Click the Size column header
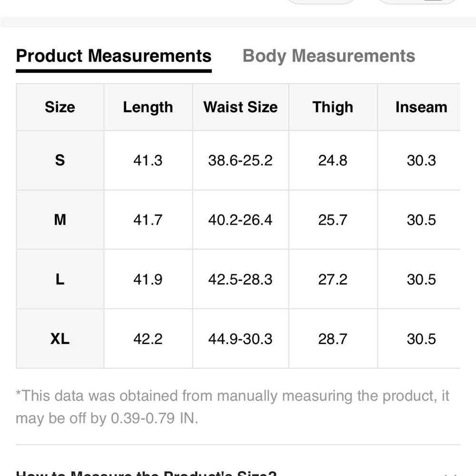The height and width of the screenshot is (476, 476). point(60,107)
